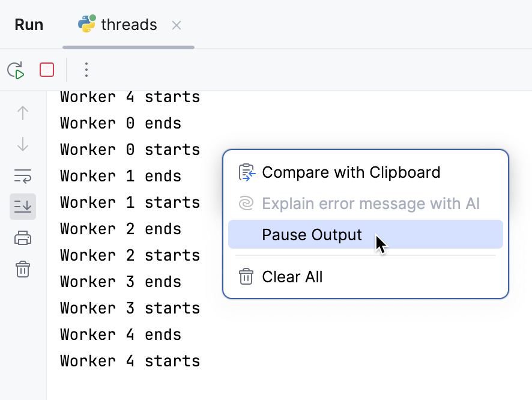532x400 pixels.
Task: Toggle soft-wrap for console lines
Action: click(x=22, y=176)
